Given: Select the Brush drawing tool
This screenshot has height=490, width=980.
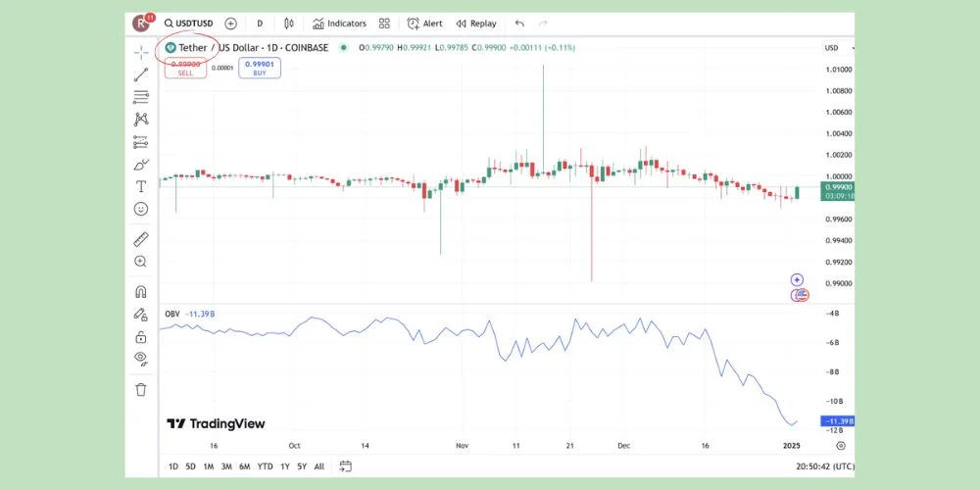Looking at the screenshot, I should 141,164.
